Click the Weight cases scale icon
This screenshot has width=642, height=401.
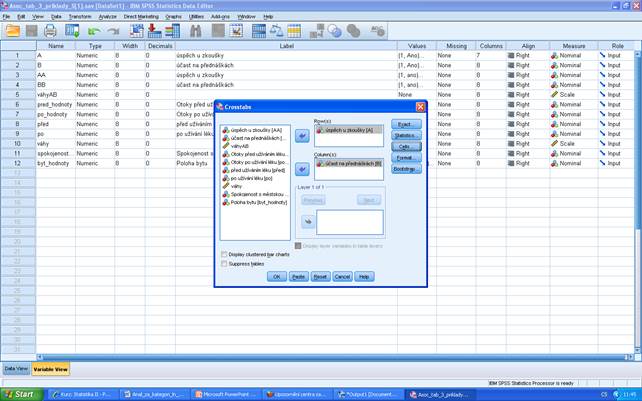[276, 31]
